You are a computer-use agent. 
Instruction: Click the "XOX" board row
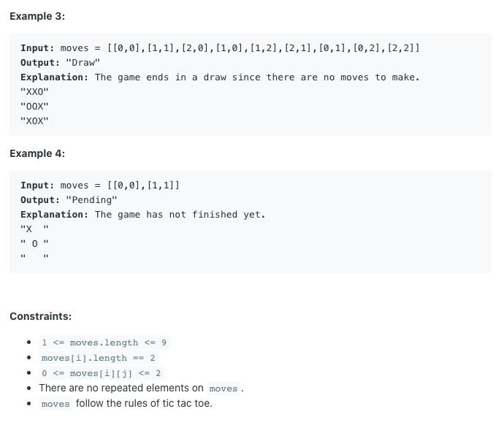pos(34,121)
